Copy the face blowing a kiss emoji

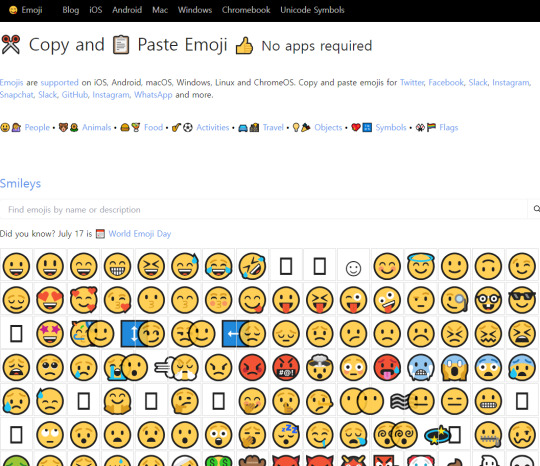point(117,300)
